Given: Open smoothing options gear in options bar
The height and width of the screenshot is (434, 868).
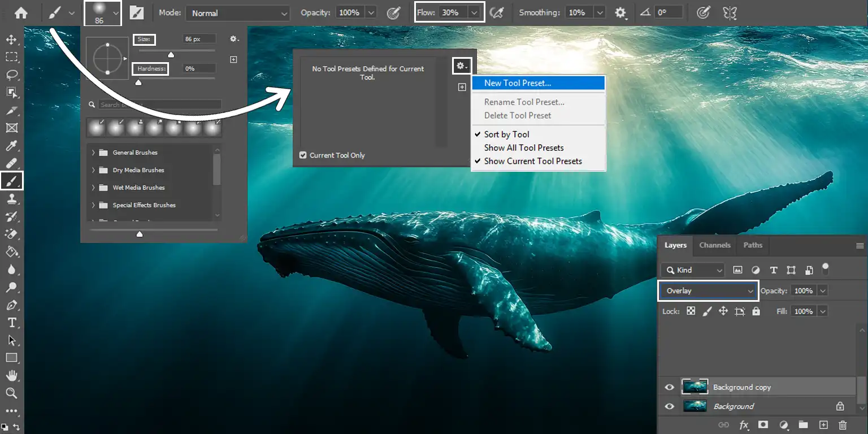Looking at the screenshot, I should coord(621,12).
